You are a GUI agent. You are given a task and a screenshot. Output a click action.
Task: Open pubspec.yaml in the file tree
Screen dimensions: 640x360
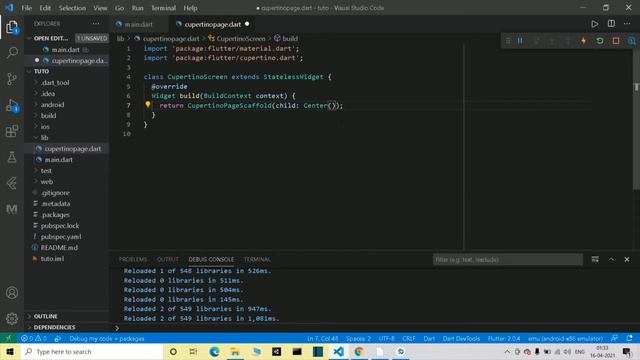click(x=60, y=237)
